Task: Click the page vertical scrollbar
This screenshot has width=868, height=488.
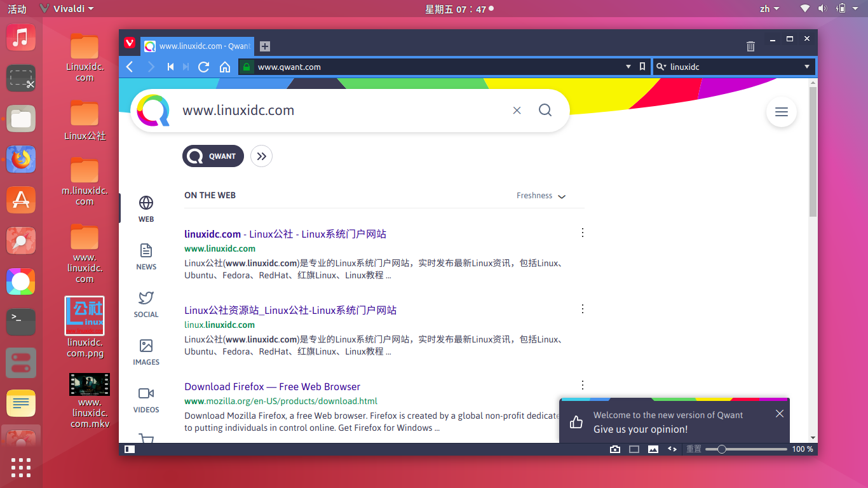Action: point(813,152)
